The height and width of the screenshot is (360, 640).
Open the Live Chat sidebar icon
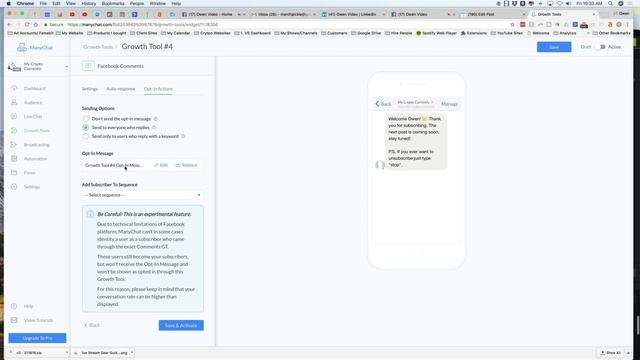(14, 116)
